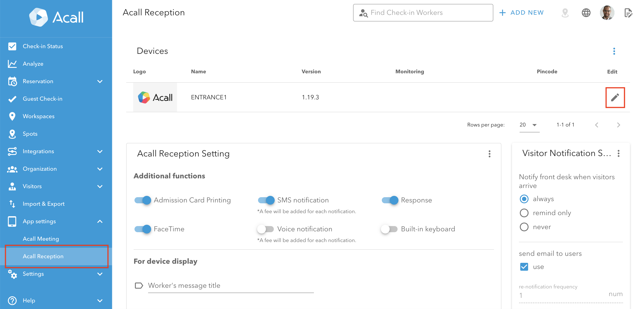Open the language globe icon

pos(586,13)
